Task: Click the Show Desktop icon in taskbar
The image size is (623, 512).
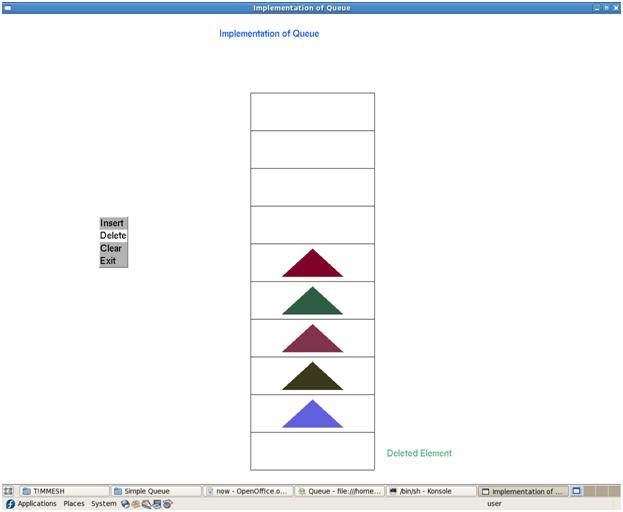Action: [x=8, y=491]
